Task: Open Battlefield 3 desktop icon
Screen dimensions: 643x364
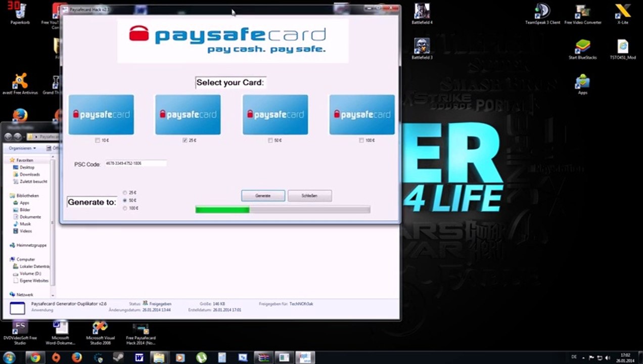Action: pyautogui.click(x=422, y=49)
